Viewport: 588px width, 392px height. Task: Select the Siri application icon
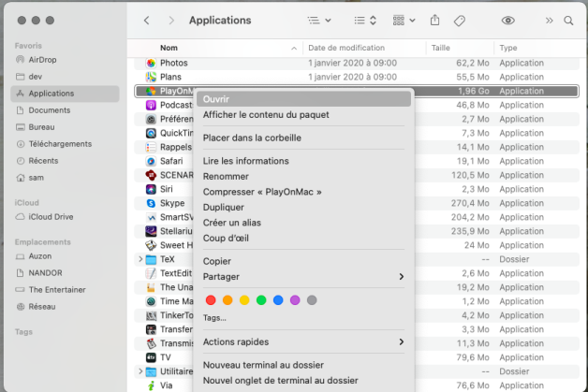click(151, 189)
